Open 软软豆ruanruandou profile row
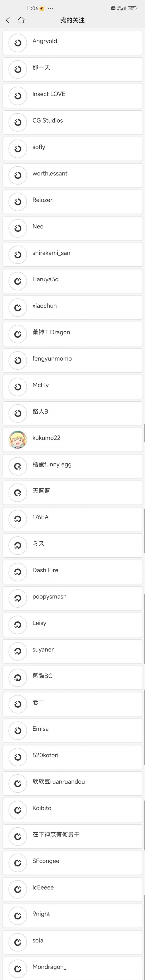Viewport: 145px width, 980px height. [72, 783]
